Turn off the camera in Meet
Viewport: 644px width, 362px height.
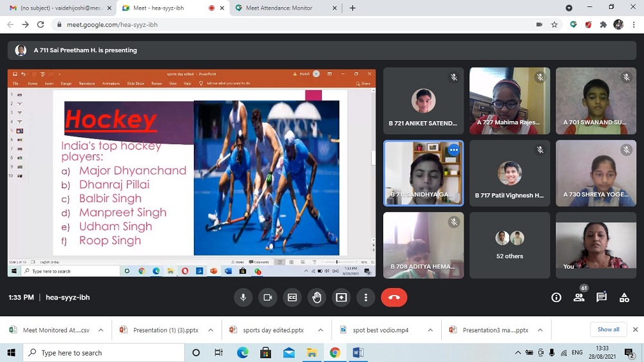tap(267, 298)
